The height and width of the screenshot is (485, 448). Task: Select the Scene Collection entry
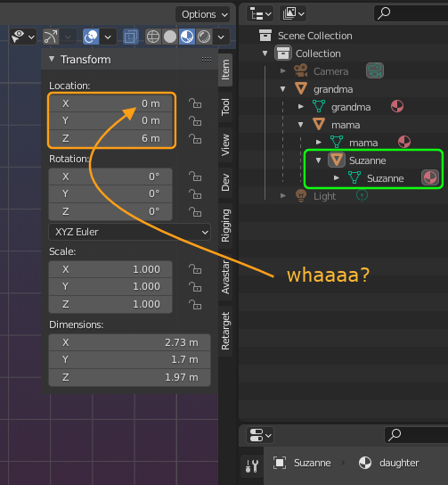click(314, 36)
